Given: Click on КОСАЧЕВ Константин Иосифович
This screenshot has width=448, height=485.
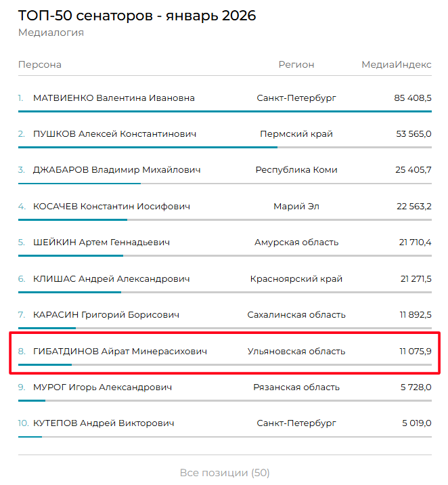Looking at the screenshot, I should (x=112, y=207).
